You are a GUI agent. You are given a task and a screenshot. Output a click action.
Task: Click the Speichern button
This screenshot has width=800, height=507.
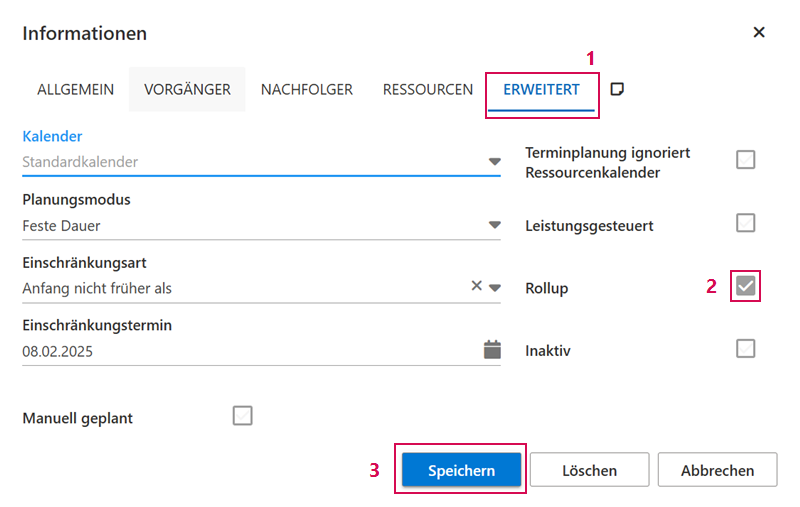[x=461, y=470]
